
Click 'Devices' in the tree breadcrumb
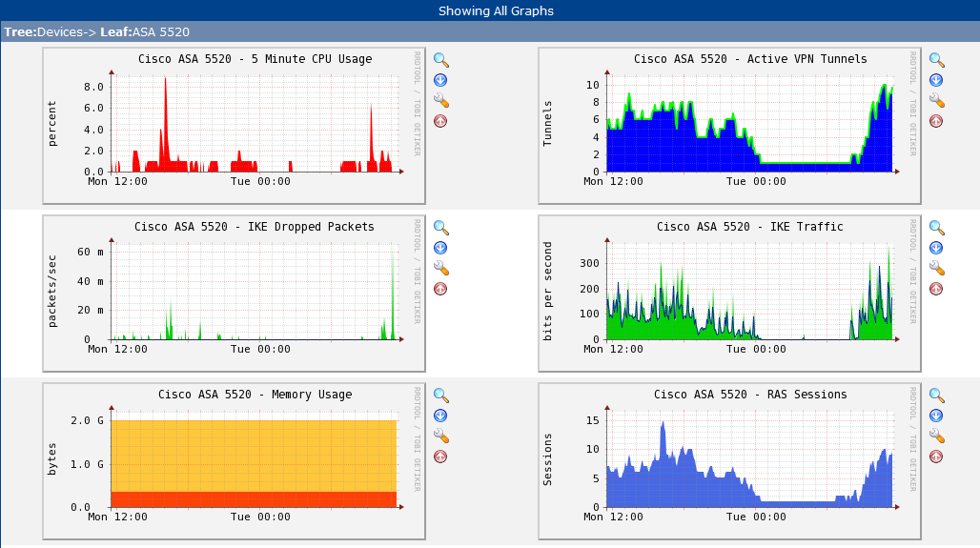60,31
